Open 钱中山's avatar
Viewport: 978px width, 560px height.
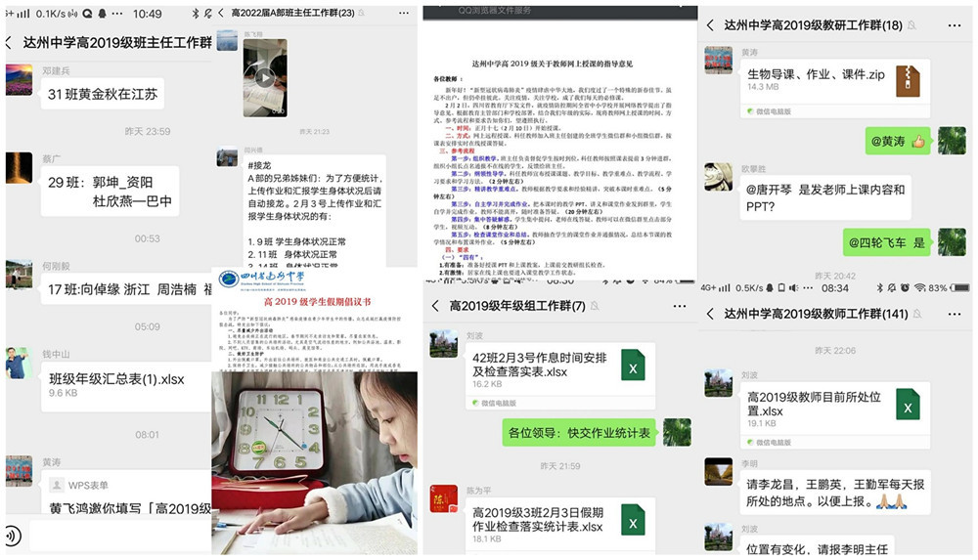(20, 363)
